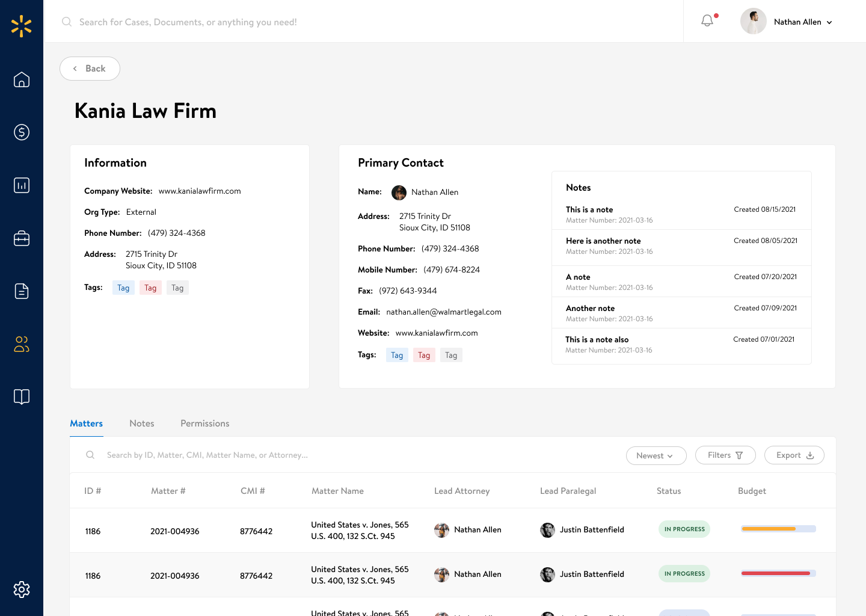866x616 pixels.
Task: Click lead paralegal avatar in orange-budget row
Action: 547,530
